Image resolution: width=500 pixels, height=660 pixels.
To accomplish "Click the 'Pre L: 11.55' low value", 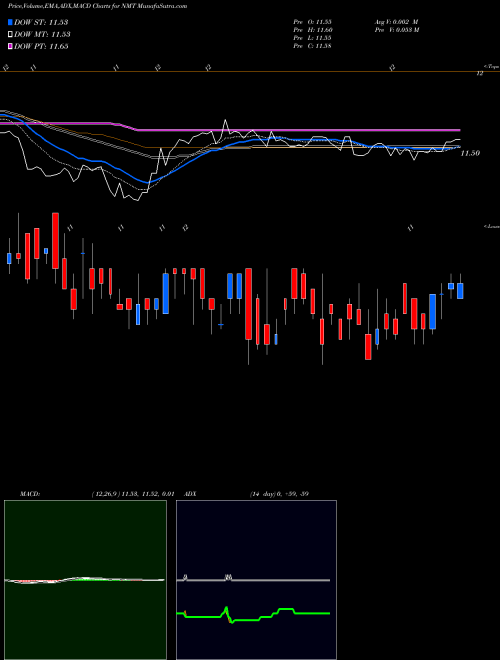I will [313, 37].
